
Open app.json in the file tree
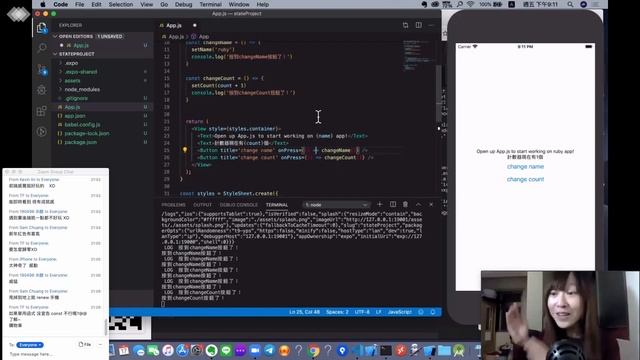point(102,116)
